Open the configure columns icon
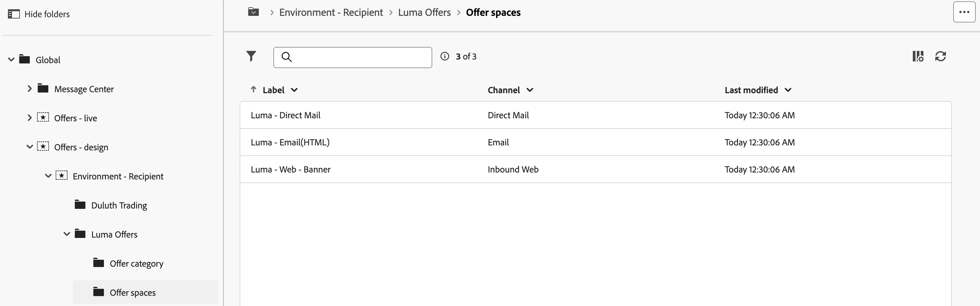Image resolution: width=980 pixels, height=306 pixels. [918, 56]
